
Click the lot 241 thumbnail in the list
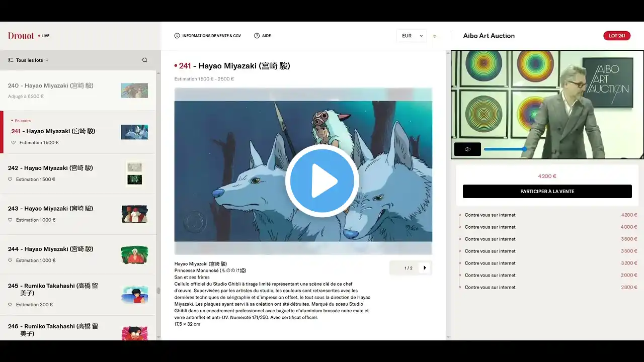pyautogui.click(x=134, y=132)
